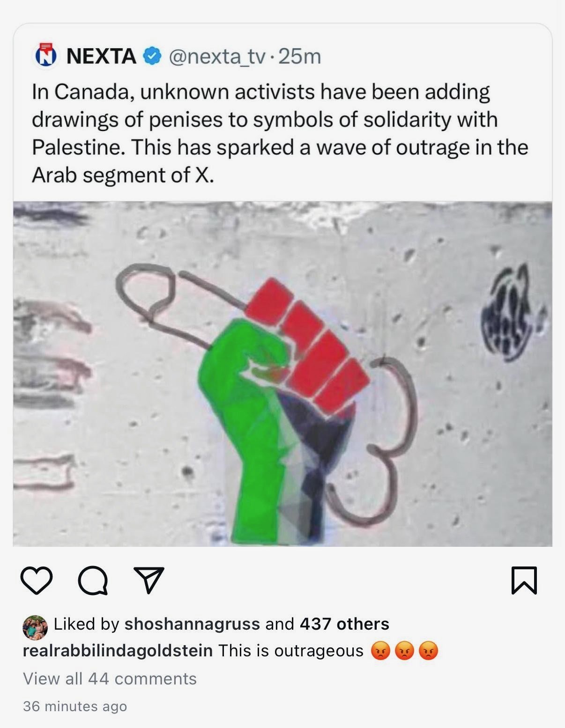Screen dimensions: 565x728
Task: Click the 36 minutes ago timestamp
Action: click(75, 706)
